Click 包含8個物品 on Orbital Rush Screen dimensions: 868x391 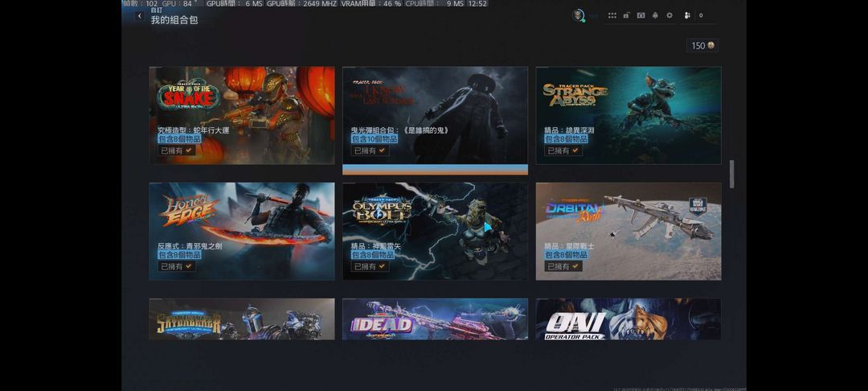[566, 255]
